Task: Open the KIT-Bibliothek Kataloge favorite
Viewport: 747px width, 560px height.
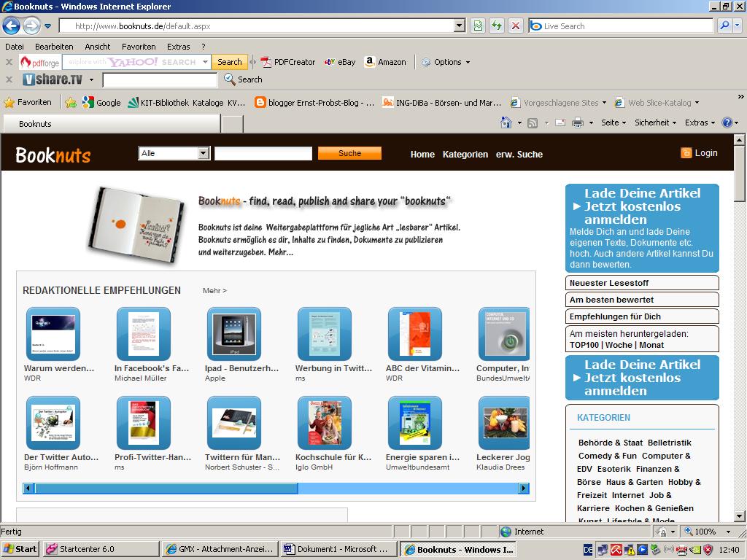Action: pos(186,102)
